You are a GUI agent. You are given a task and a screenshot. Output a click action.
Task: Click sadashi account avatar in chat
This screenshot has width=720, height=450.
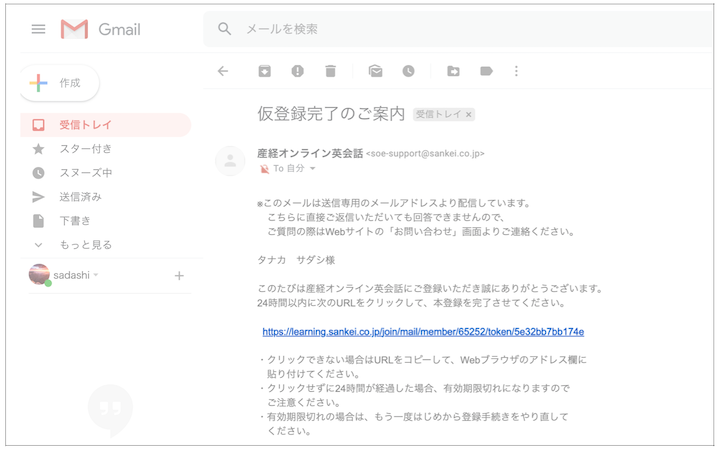39,275
